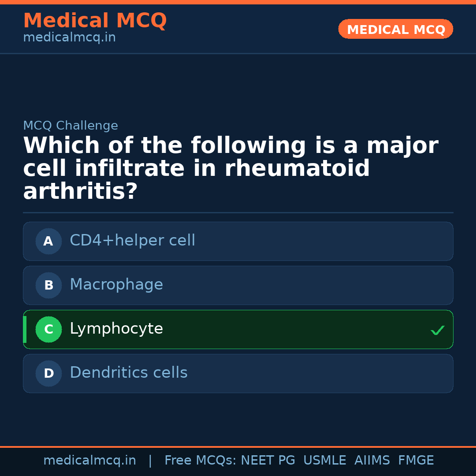This screenshot has width=476, height=476.
Task: Open the medicalmcq.in link in the footer
Action: point(89,461)
